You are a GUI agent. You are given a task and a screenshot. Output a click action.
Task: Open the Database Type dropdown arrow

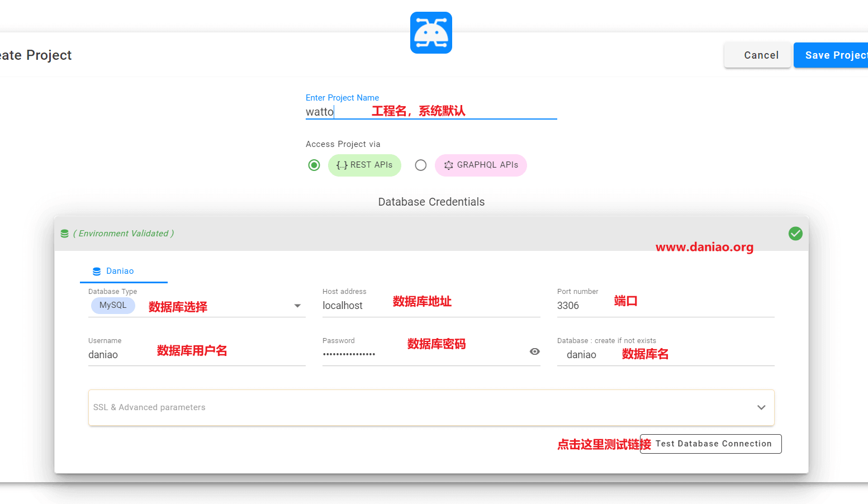pos(297,306)
